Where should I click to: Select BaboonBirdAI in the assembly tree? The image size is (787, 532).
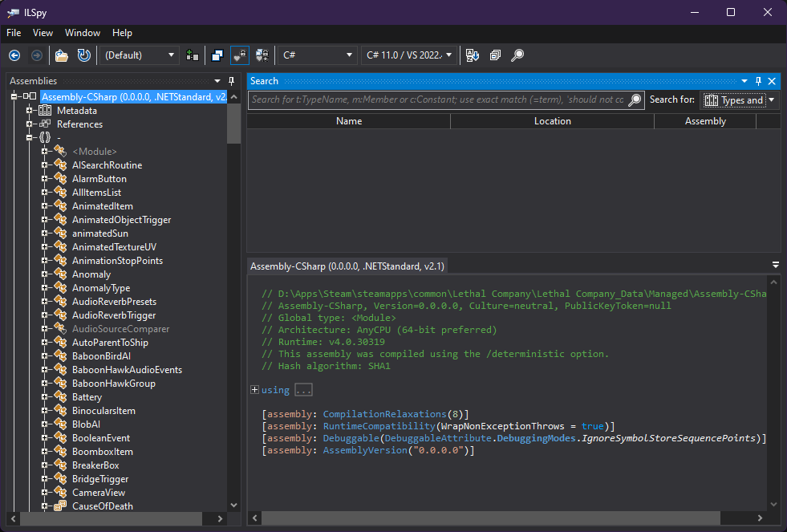[99, 356]
